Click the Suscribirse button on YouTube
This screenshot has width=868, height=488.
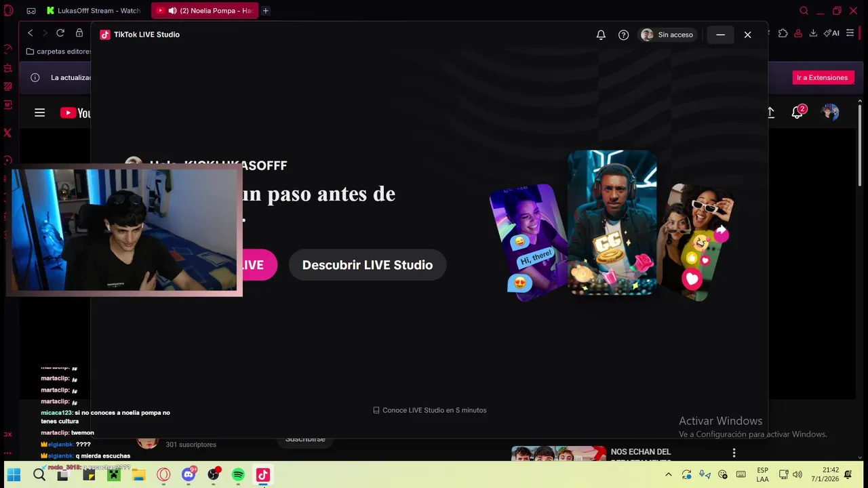point(305,439)
